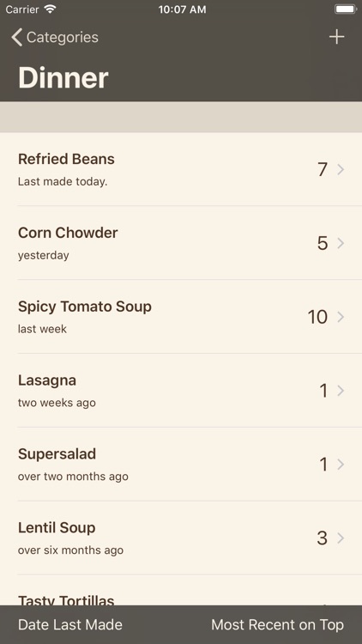
Task: Tap the plus icon to add recipe
Action: (x=336, y=37)
